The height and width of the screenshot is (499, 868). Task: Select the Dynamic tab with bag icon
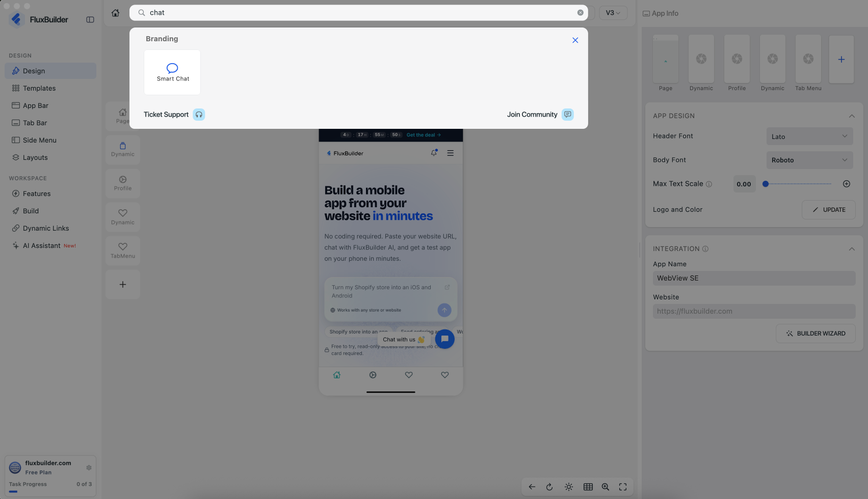[123, 150]
